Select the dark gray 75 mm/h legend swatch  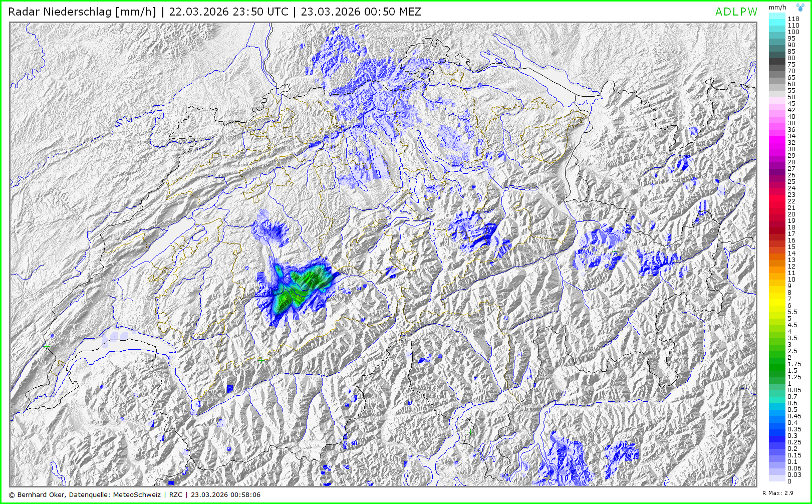coord(777,64)
